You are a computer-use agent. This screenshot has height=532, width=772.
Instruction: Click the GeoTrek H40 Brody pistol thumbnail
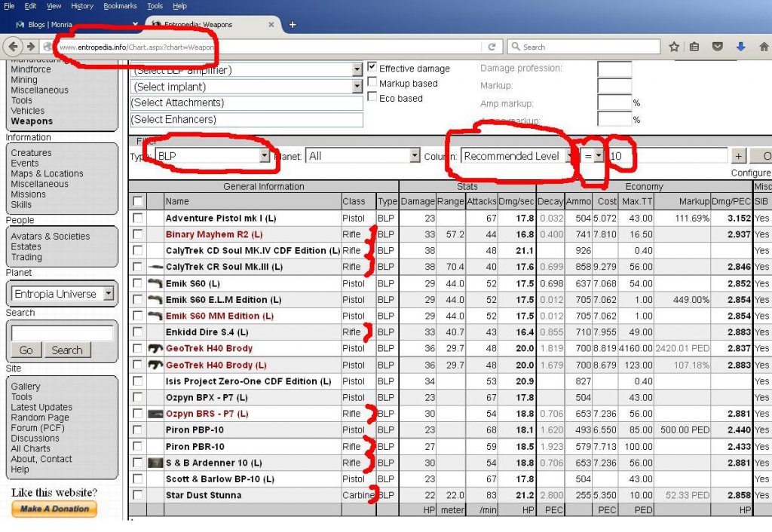[155, 348]
